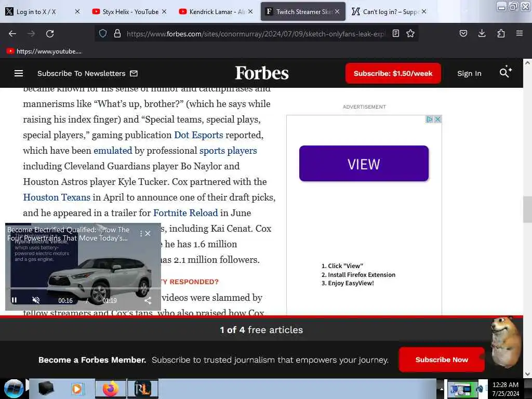The width and height of the screenshot is (532, 399).
Task: Close the EasyView advertisement
Action: point(437,119)
